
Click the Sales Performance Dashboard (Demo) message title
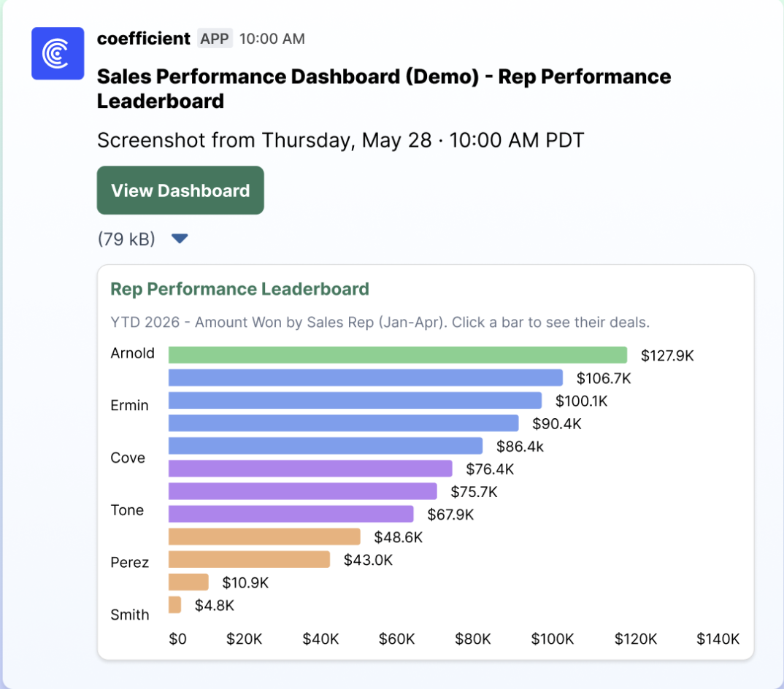[384, 88]
